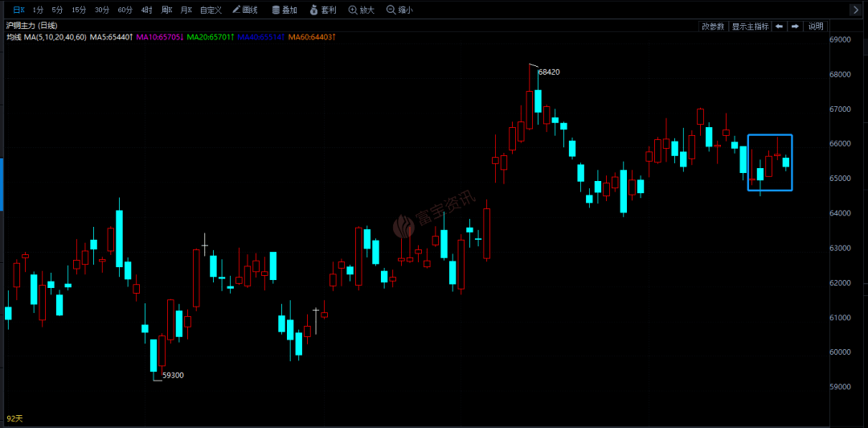Open the 说明 explanation button
Screen dimensions: 868x428
pyautogui.click(x=816, y=26)
